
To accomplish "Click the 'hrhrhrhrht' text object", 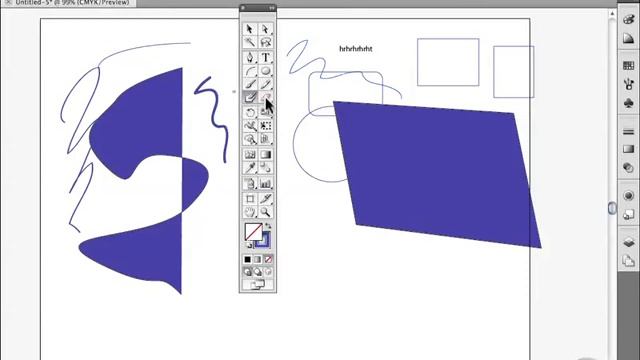I will 356,49.
